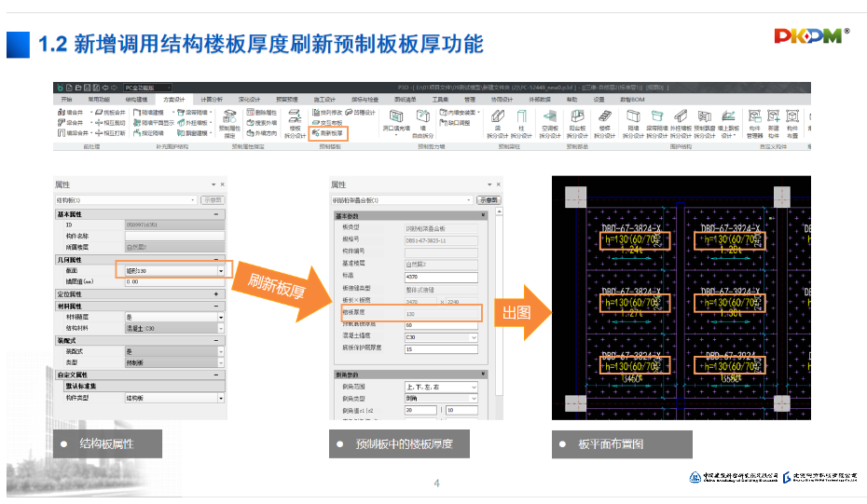Click the save icon in quick access bar
Screen dimensions: 867x504
(x=87, y=88)
